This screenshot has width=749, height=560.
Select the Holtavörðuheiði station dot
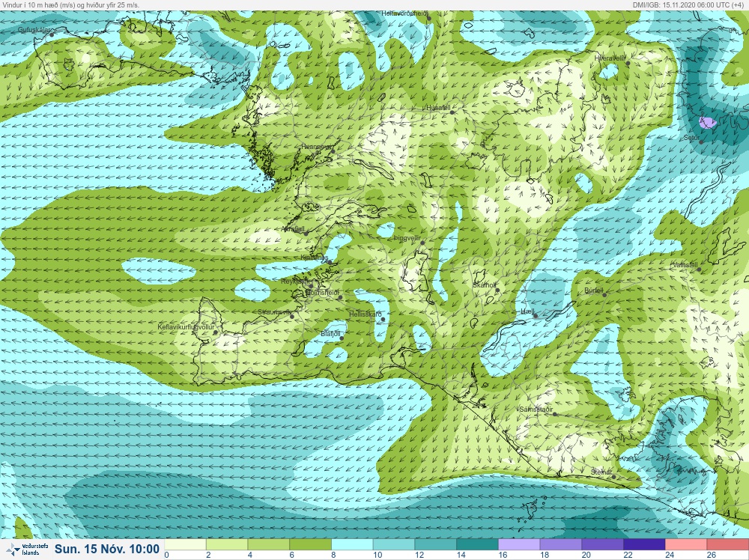coord(429,18)
